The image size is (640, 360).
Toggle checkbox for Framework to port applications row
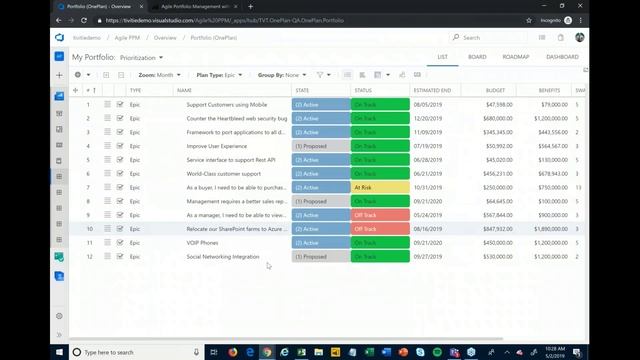coord(120,132)
